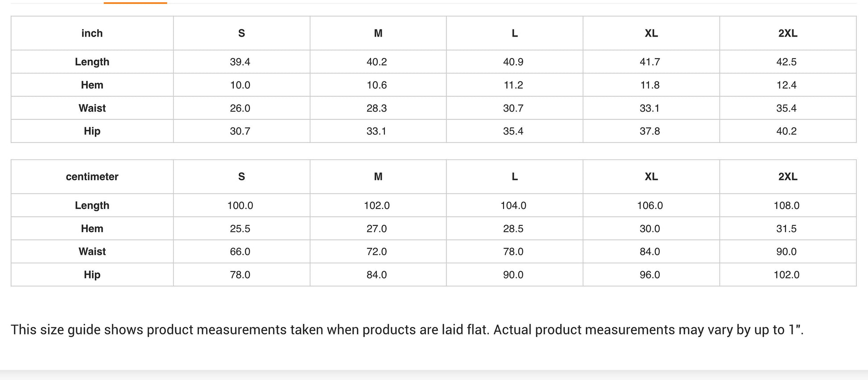Click the Hip row label in centimeter table

click(92, 275)
